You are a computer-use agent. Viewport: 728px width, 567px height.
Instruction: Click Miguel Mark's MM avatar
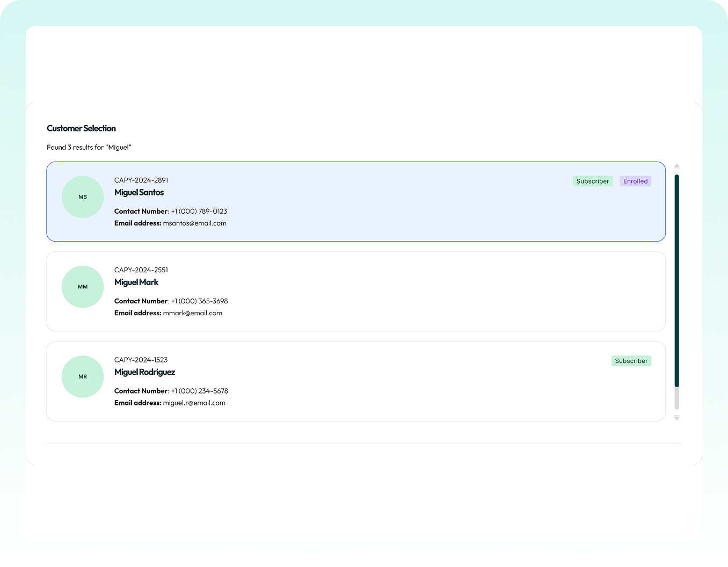(x=82, y=286)
